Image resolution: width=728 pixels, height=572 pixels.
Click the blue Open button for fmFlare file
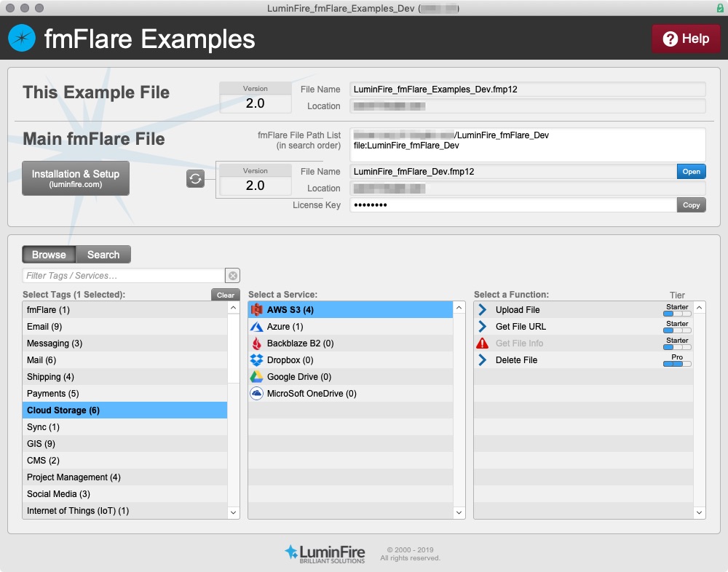pyautogui.click(x=691, y=171)
